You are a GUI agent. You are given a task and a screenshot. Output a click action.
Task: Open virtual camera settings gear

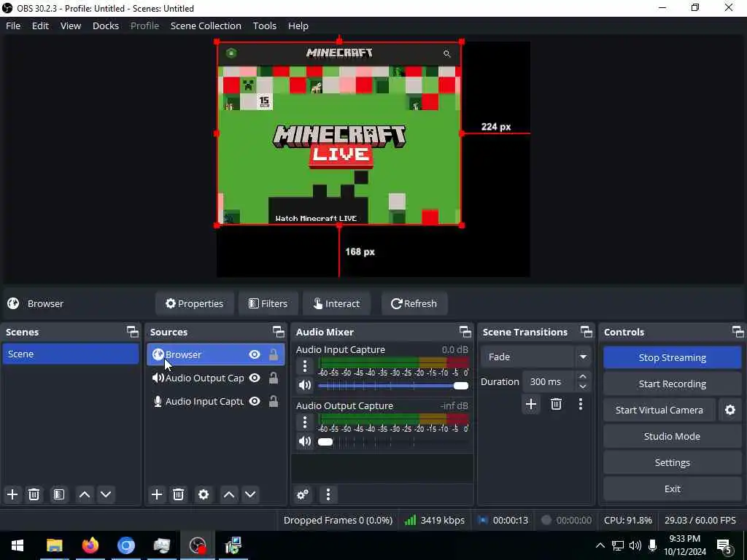729,410
